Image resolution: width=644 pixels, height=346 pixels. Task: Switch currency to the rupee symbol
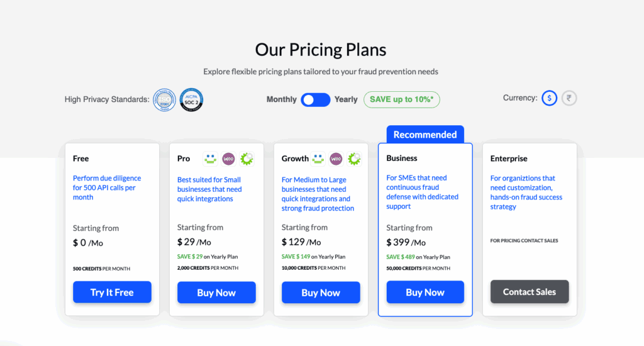(569, 98)
